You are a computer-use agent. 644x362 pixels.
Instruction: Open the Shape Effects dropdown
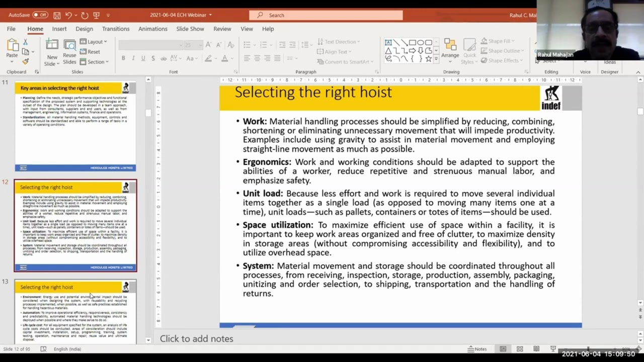tap(501, 60)
